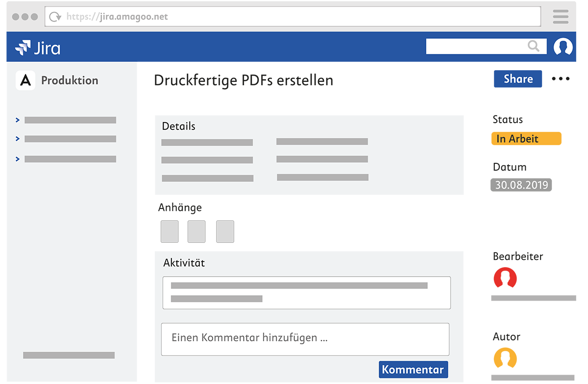
Task: Click the Autor avatar icon
Action: click(506, 358)
